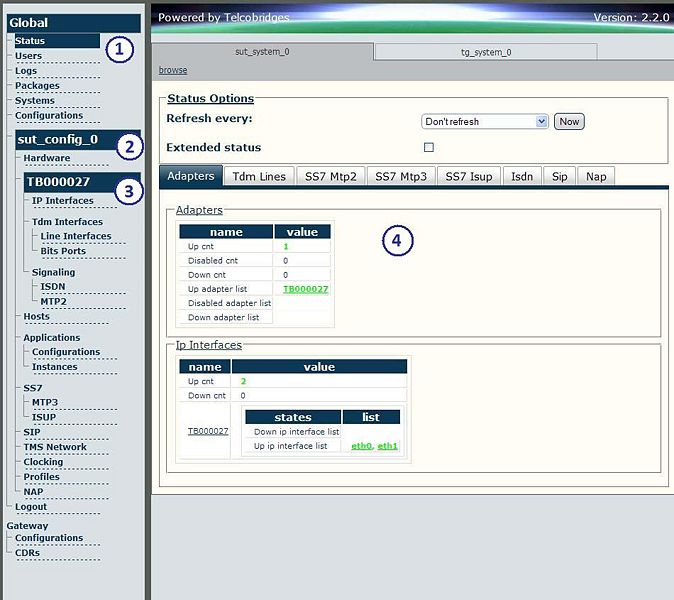Open the Hardware section
Screen dimensions: 674x600
click(47, 158)
